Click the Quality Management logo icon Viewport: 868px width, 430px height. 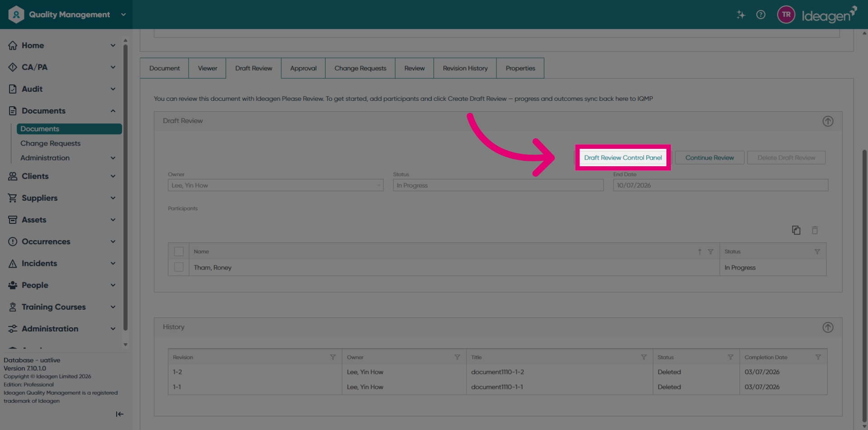coord(16,14)
